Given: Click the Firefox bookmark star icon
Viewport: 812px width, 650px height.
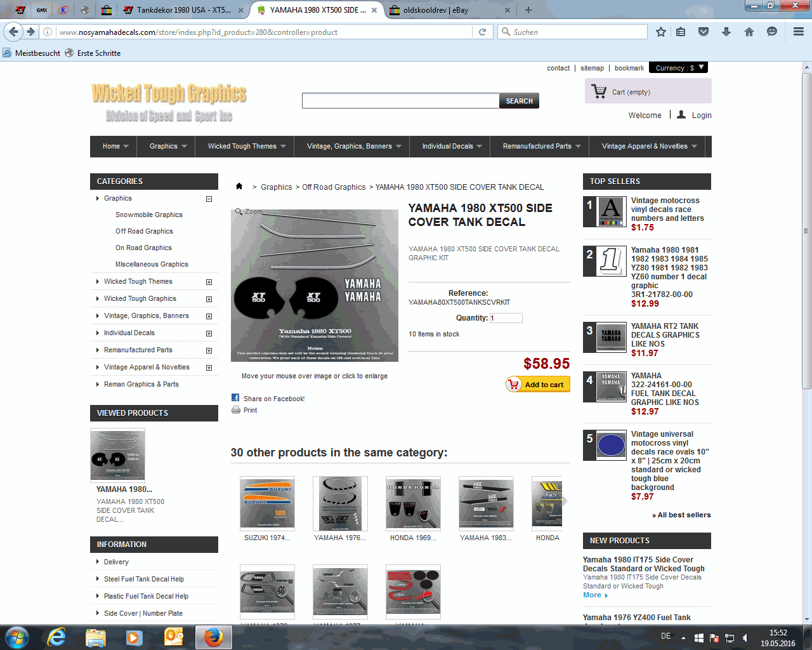Looking at the screenshot, I should point(661,32).
